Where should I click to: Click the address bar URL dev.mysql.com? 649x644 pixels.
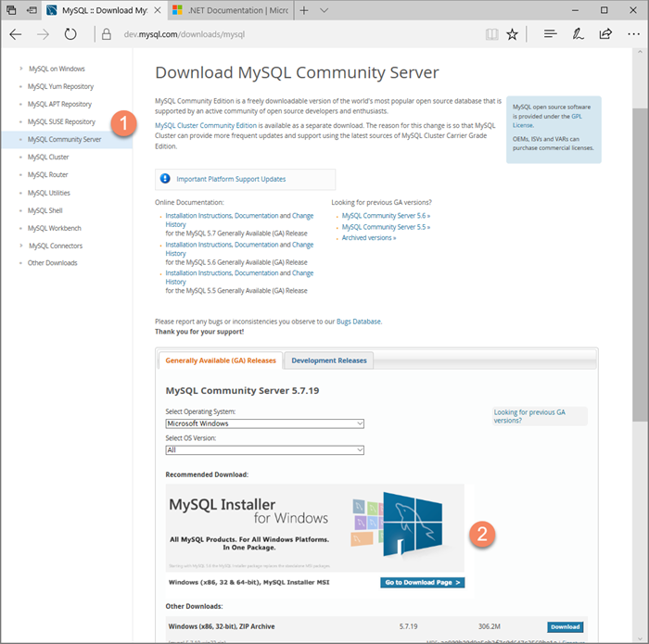tap(185, 34)
